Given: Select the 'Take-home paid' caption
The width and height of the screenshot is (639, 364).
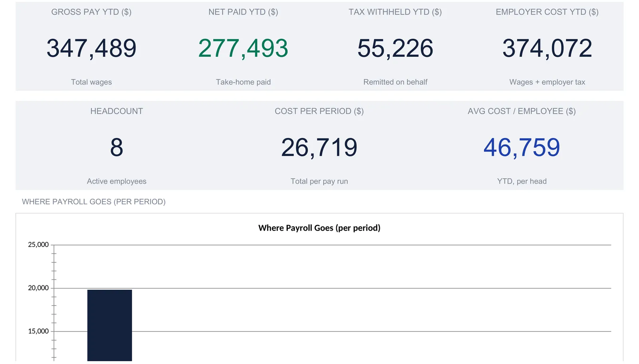Looking at the screenshot, I should click(243, 82).
